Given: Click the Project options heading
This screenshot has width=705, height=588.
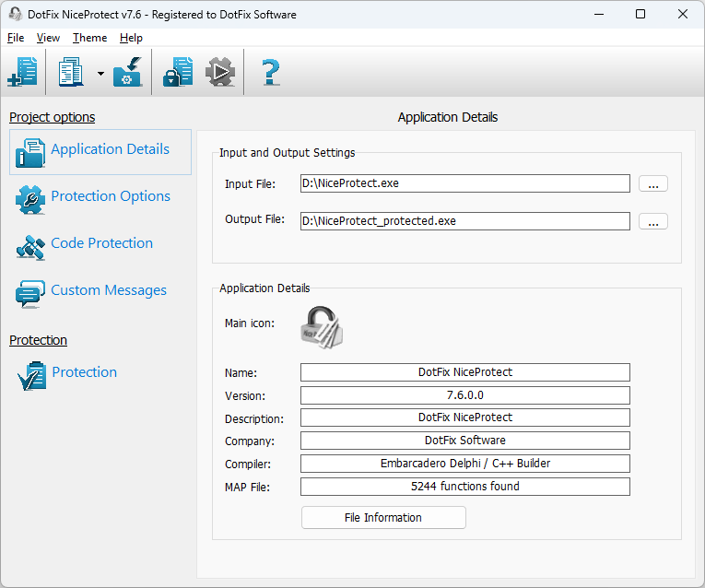Looking at the screenshot, I should (53, 117).
